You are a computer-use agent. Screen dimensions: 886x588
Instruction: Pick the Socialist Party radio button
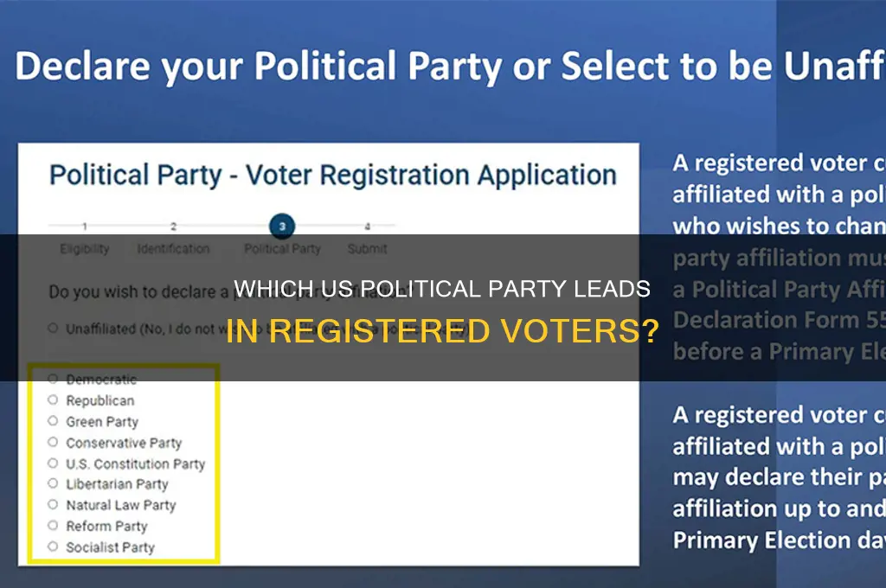point(53,546)
